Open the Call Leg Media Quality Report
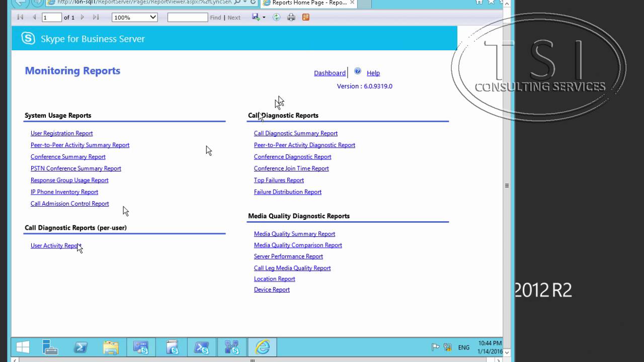Screen dimensions: 644x362 point(292,268)
